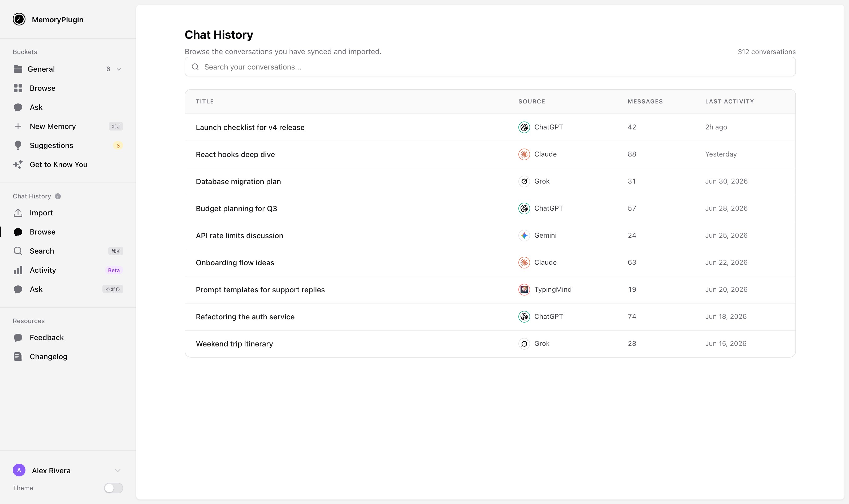Click the ChatGPT icon in Budget planning row
This screenshot has width=849, height=504.
pos(524,208)
